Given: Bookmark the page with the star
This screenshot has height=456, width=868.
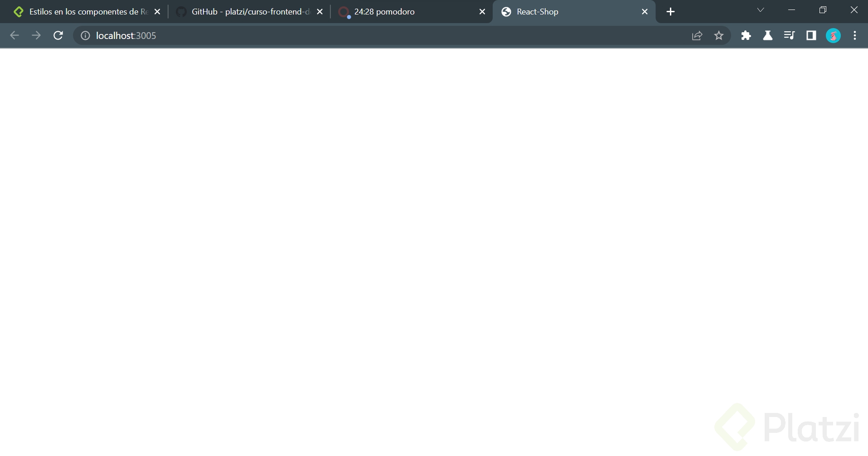Looking at the screenshot, I should 718,35.
